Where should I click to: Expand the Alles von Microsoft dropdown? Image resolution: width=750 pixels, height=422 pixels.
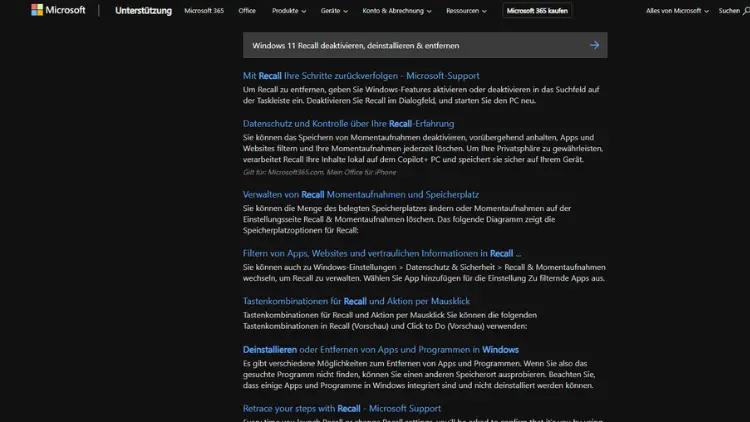click(677, 11)
